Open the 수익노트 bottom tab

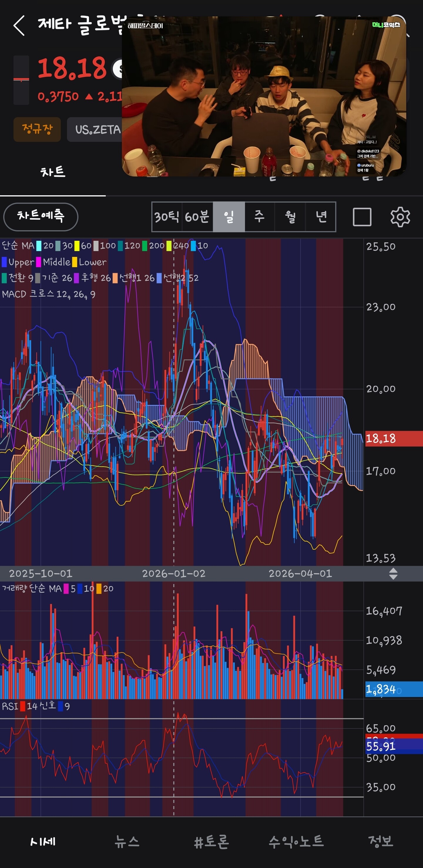click(296, 841)
